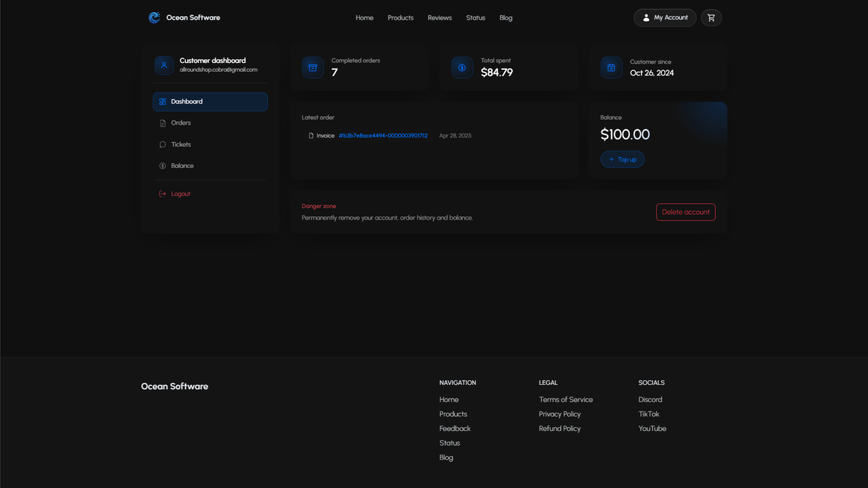Click the Total spent dollar icon
This screenshot has width=868, height=488.
click(x=462, y=67)
